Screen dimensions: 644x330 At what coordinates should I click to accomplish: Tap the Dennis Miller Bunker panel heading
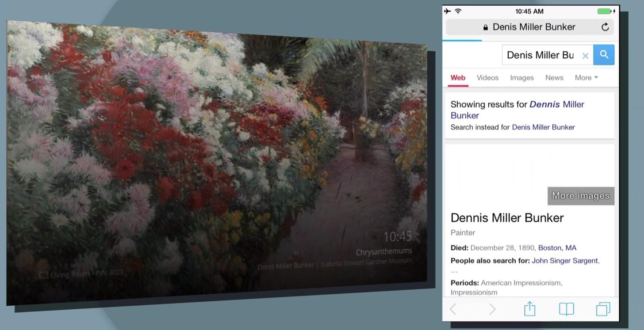click(x=507, y=218)
